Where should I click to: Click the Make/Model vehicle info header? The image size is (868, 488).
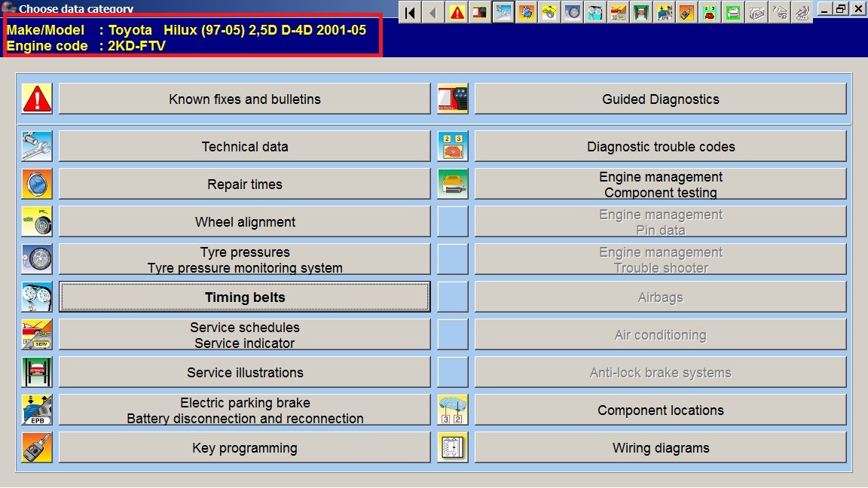[193, 38]
